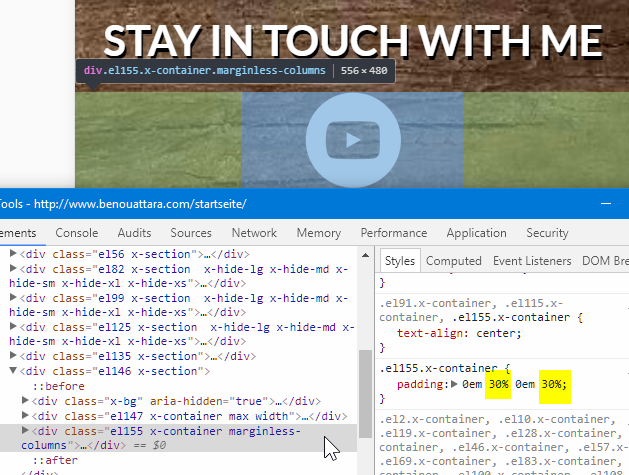This screenshot has width=629, height=475.
Task: Open the Application tab
Action: click(x=476, y=233)
